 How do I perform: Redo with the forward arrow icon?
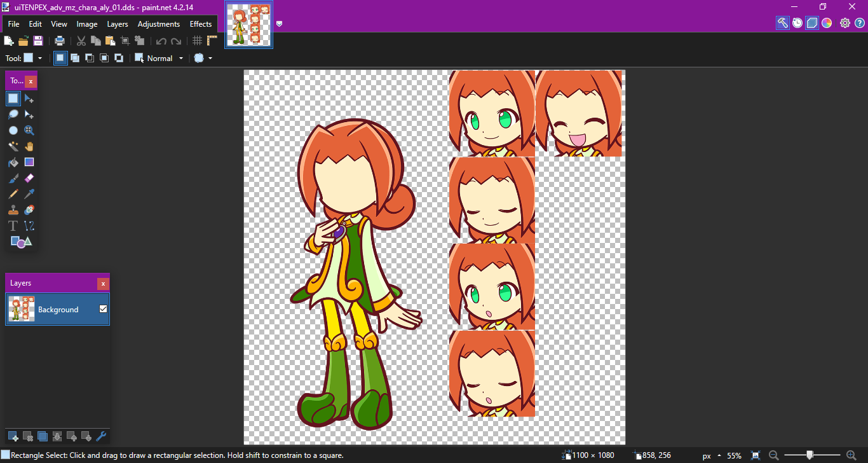tap(176, 41)
